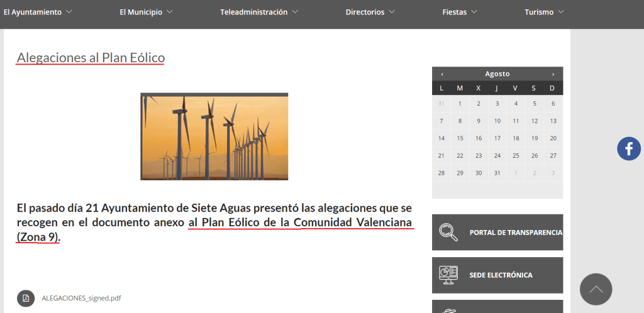Go to next month in calendar
The height and width of the screenshot is (313, 644).
pos(553,74)
